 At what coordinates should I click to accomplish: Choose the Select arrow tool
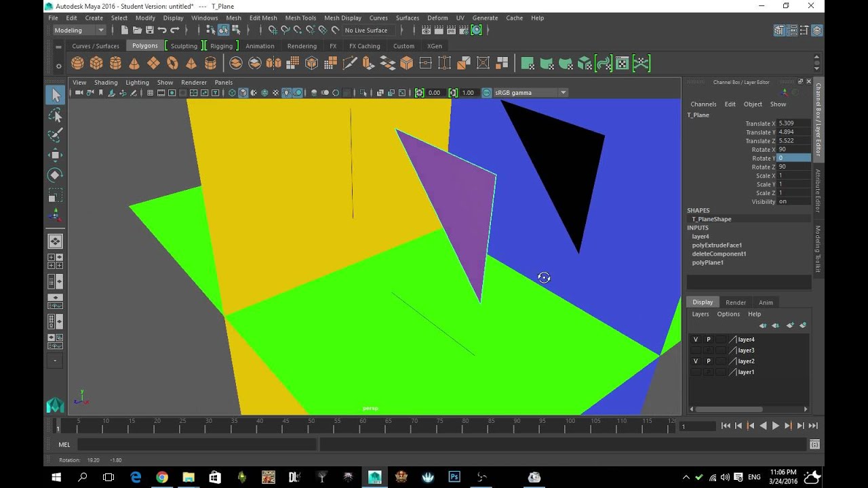[56, 96]
